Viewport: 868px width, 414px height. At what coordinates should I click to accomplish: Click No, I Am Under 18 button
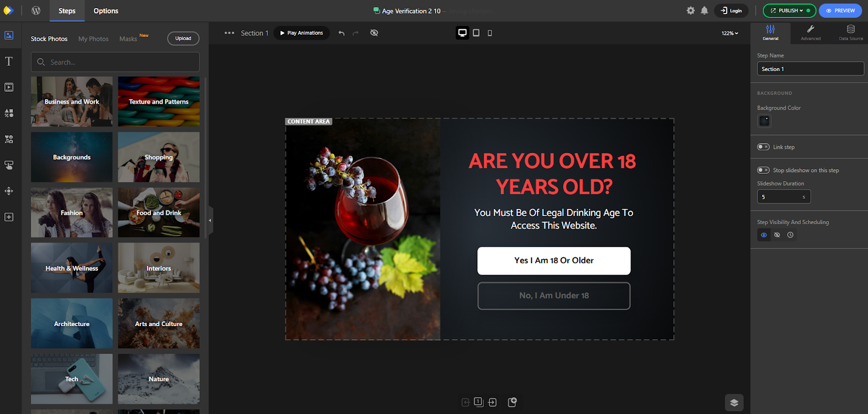click(x=554, y=296)
